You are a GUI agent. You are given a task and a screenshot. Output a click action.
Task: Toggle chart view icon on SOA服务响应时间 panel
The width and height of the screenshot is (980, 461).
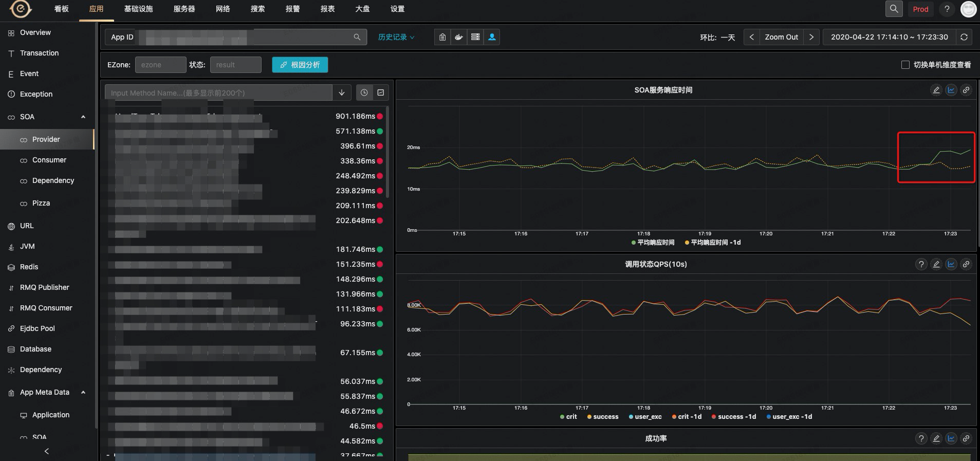click(951, 90)
